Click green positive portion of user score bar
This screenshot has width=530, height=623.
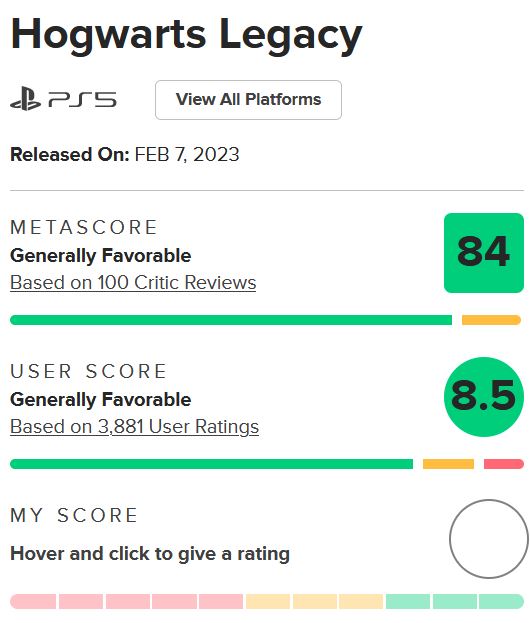[x=211, y=464]
